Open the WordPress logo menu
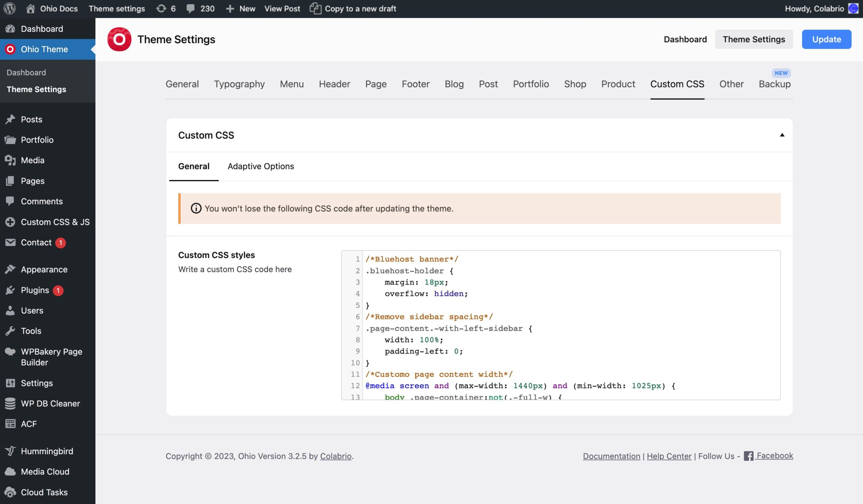The height and width of the screenshot is (504, 863). pyautogui.click(x=9, y=8)
